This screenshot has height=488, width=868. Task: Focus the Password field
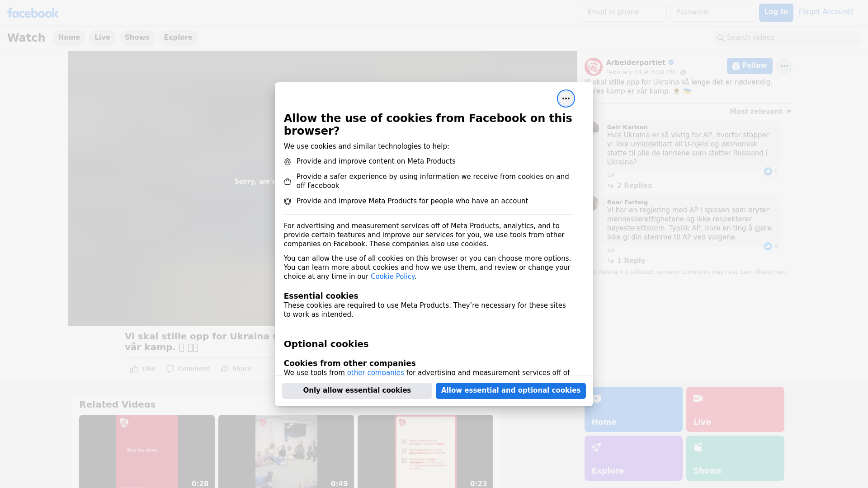[x=712, y=13]
